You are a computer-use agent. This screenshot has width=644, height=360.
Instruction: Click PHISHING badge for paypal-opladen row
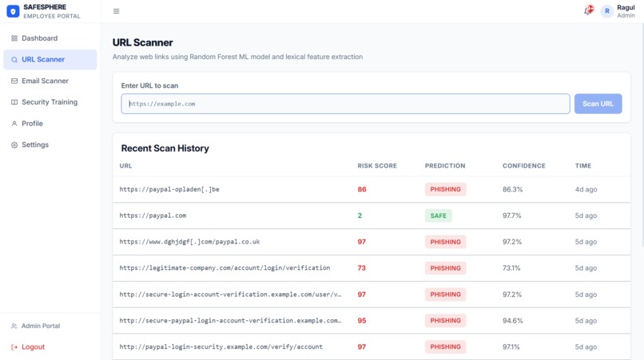tap(445, 189)
